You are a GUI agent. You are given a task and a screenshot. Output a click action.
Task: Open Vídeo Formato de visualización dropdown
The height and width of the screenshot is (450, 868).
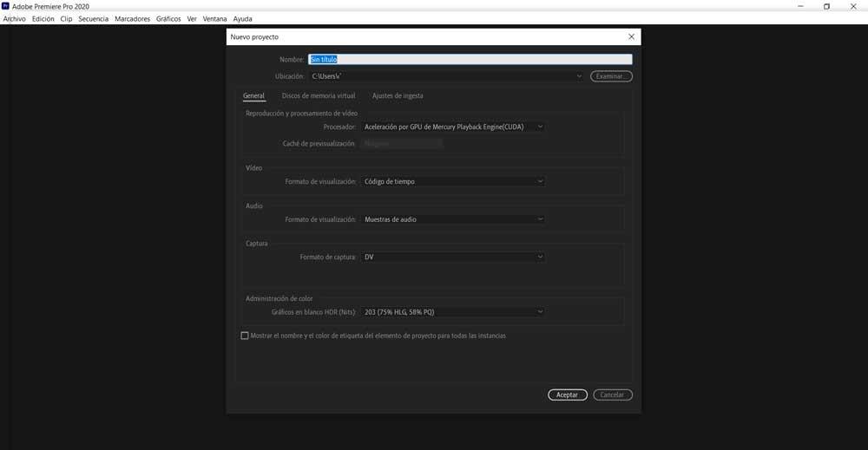point(453,181)
